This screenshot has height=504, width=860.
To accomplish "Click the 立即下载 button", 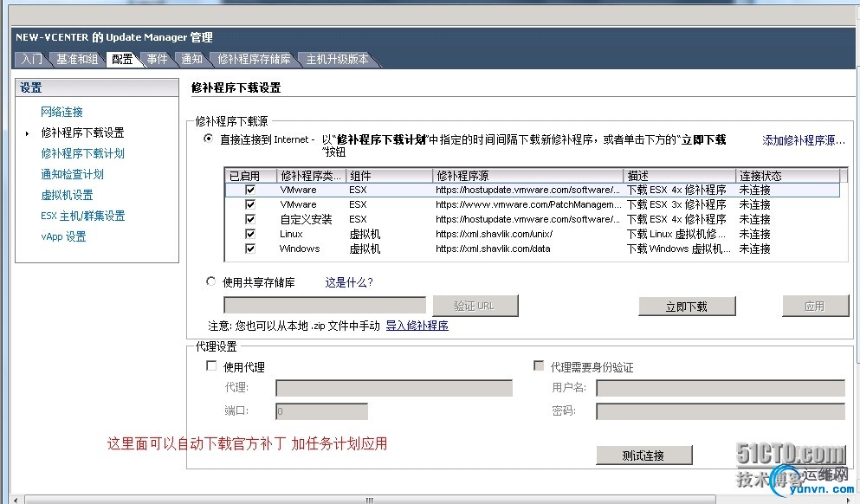I will coord(687,307).
